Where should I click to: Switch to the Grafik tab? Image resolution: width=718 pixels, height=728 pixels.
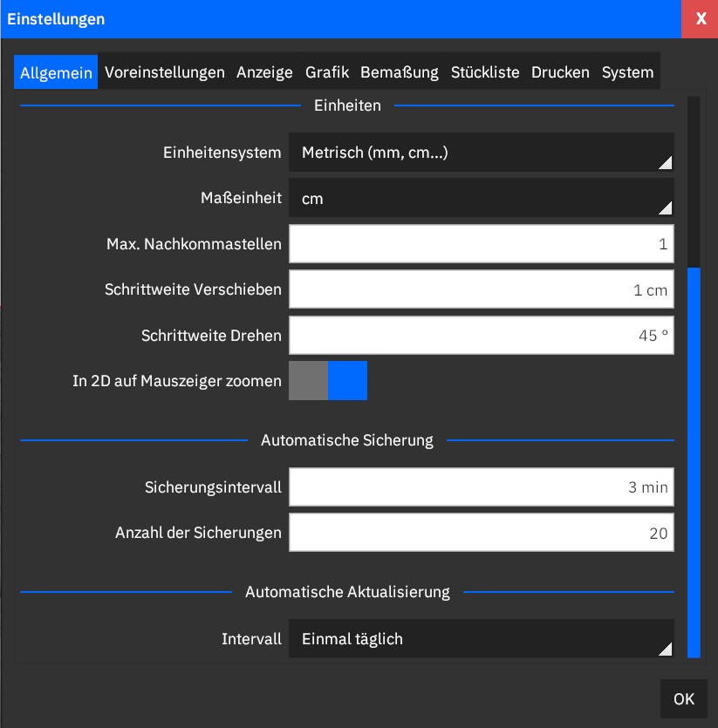pos(327,72)
